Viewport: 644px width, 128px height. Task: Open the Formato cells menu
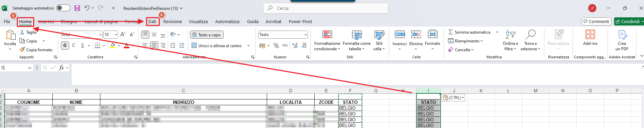(x=432, y=41)
